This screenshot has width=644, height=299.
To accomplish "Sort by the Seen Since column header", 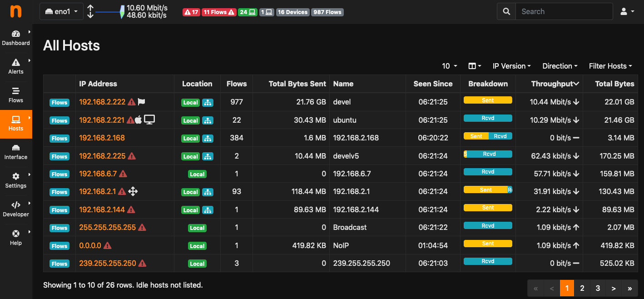I will [x=433, y=84].
